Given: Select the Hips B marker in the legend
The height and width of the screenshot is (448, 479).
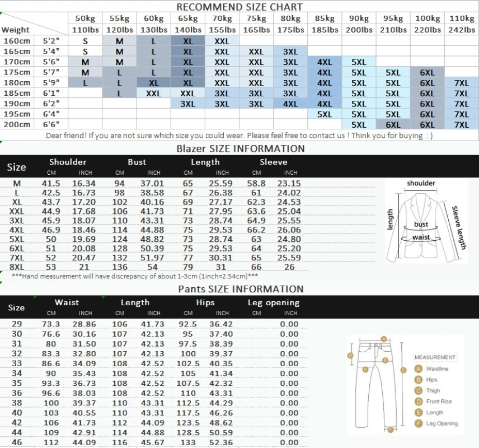Looking at the screenshot, I should (x=417, y=380).
